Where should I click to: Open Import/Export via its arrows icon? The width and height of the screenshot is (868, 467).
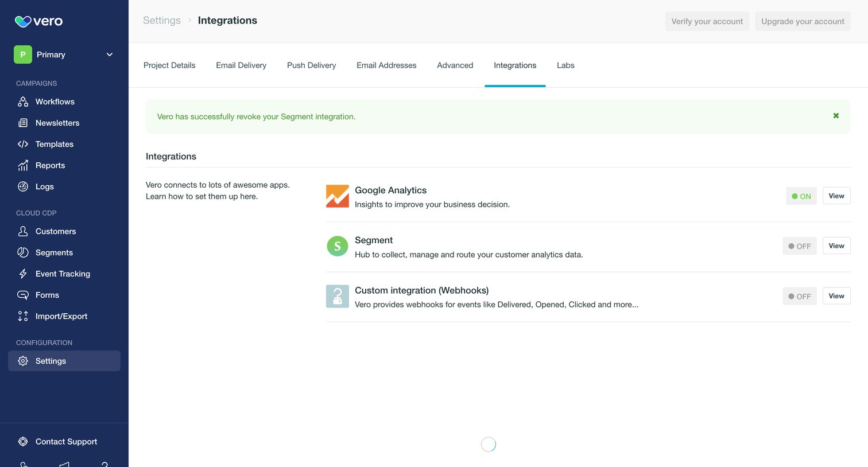click(x=23, y=316)
